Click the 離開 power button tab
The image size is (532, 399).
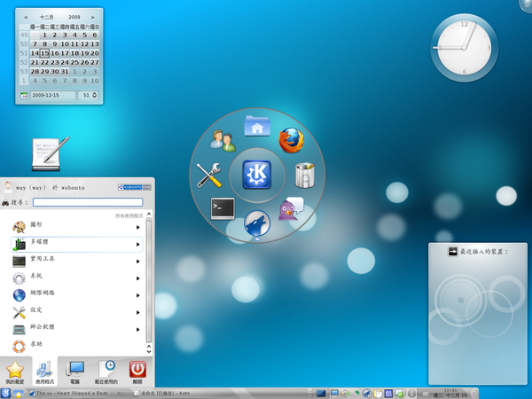(x=137, y=372)
